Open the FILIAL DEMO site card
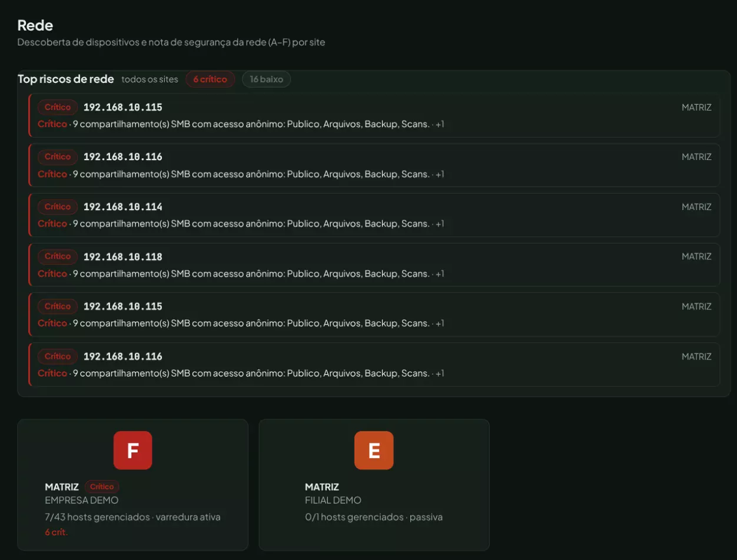Screen dimensions: 737x560 [374, 485]
